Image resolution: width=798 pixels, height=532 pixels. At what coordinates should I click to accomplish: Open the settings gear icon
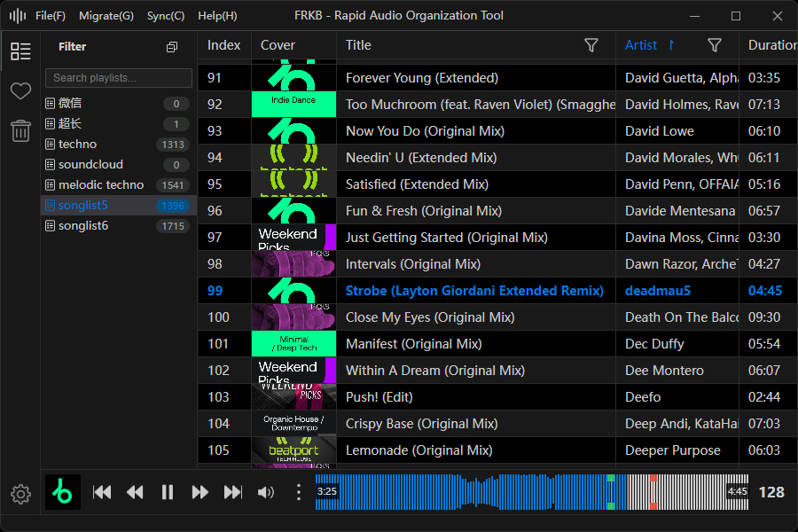coord(20,494)
